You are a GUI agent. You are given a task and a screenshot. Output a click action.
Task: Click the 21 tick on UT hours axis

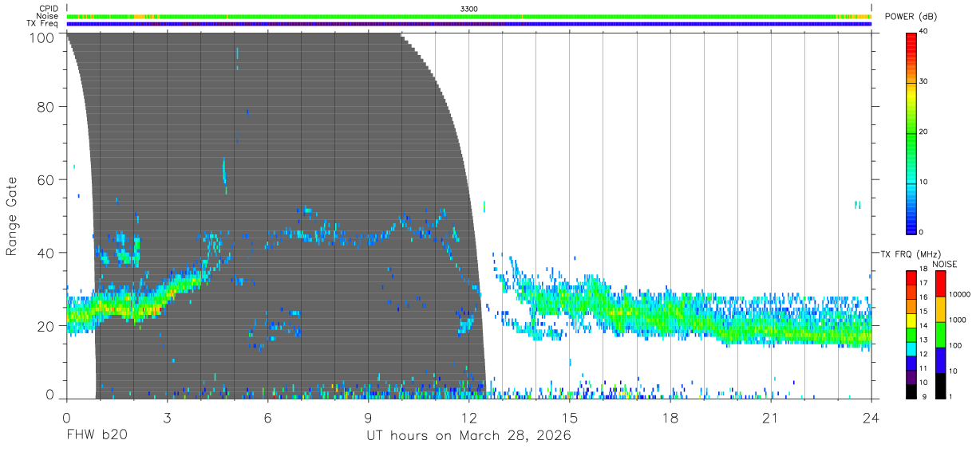(x=770, y=417)
